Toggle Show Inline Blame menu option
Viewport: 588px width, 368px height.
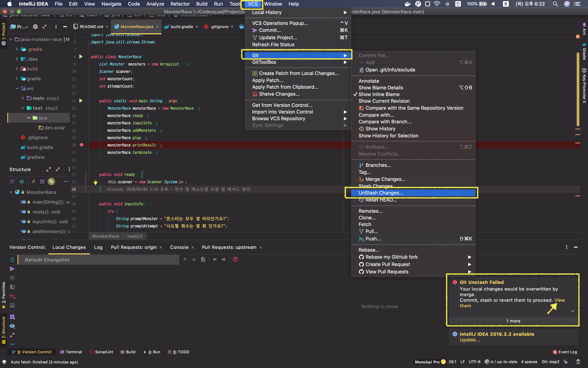click(379, 94)
